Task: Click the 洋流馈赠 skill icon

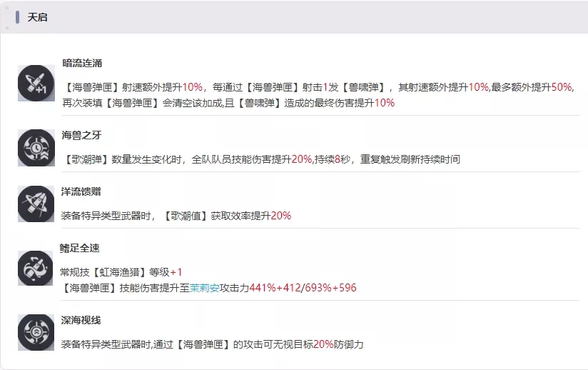Action: click(x=36, y=204)
